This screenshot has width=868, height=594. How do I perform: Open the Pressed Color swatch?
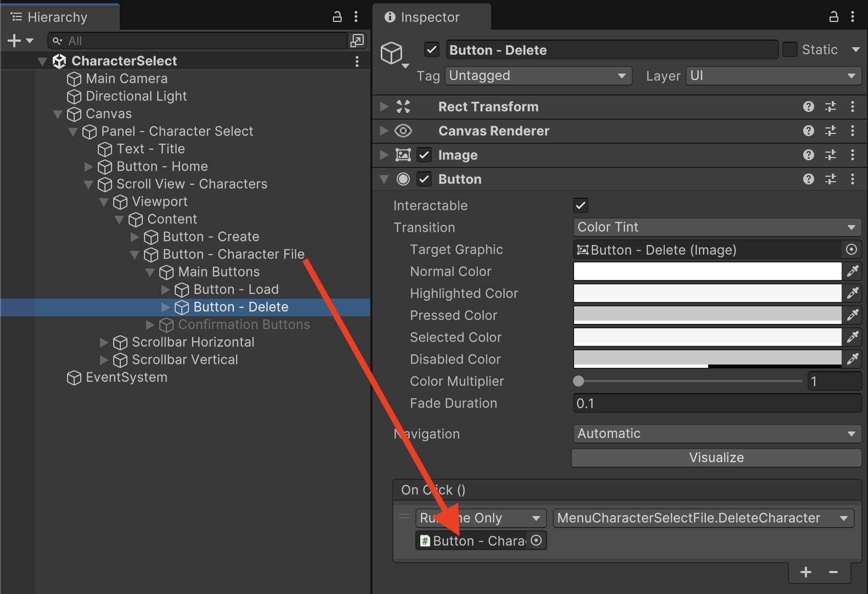tap(707, 315)
